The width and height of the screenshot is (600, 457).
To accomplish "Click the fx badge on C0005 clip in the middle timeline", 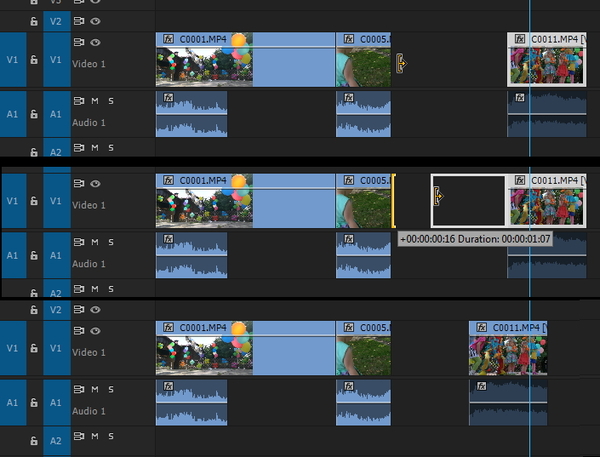I will point(349,181).
